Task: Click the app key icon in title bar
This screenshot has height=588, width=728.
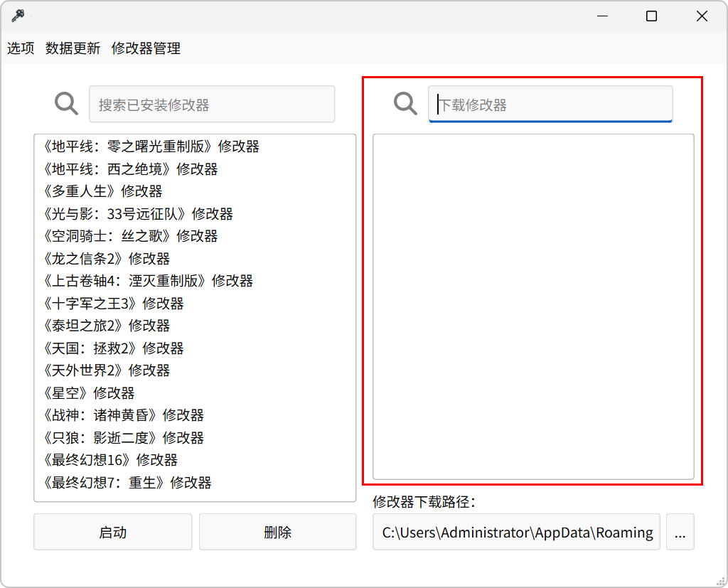Action: pos(18,16)
